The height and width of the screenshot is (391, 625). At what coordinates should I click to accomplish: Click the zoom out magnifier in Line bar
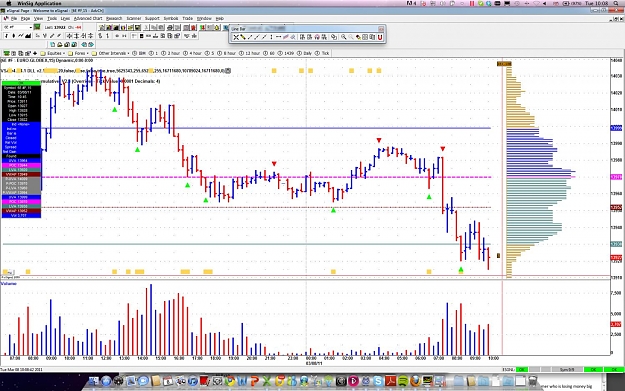[x=351, y=37]
